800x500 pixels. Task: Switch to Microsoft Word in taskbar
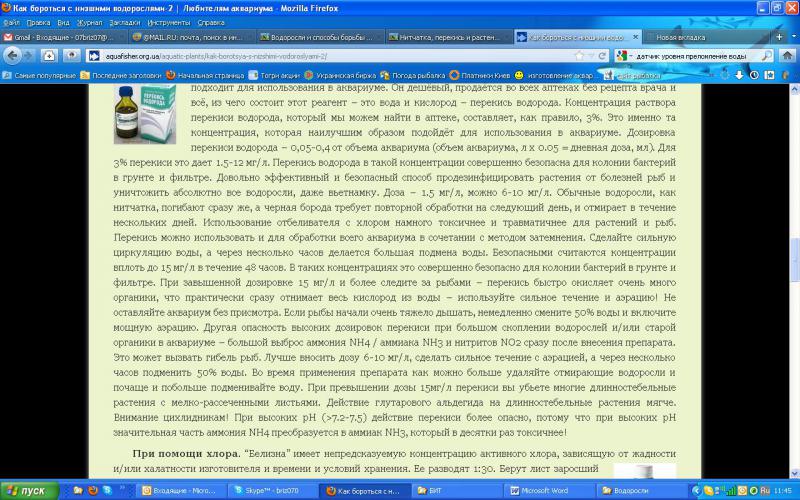point(540,491)
